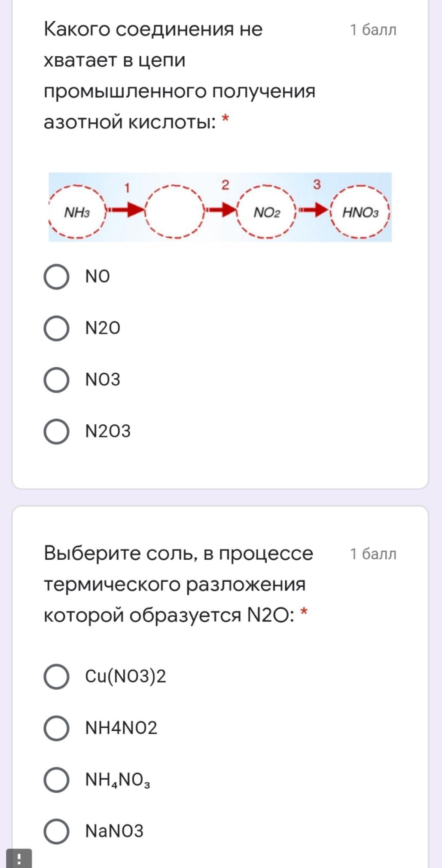Viewport: 442px width, 868px height.
Task: Click red arrow numbered 3
Action: click(315, 210)
